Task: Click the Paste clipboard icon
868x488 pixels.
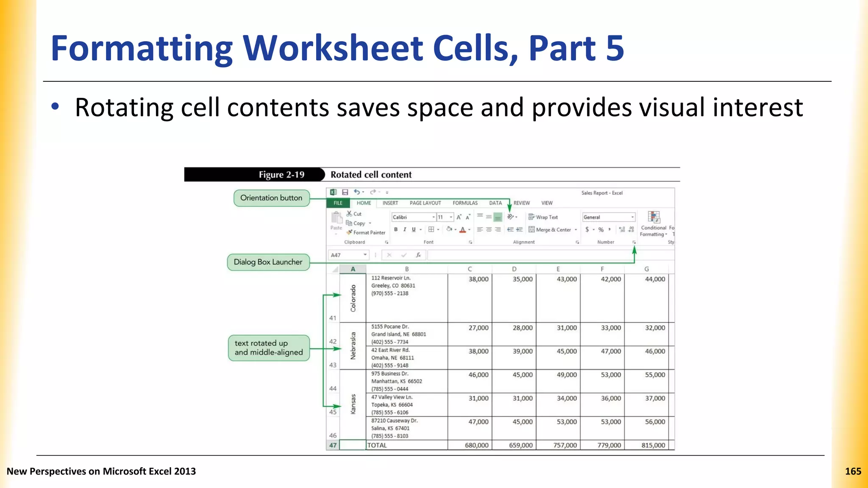Action: tap(337, 218)
